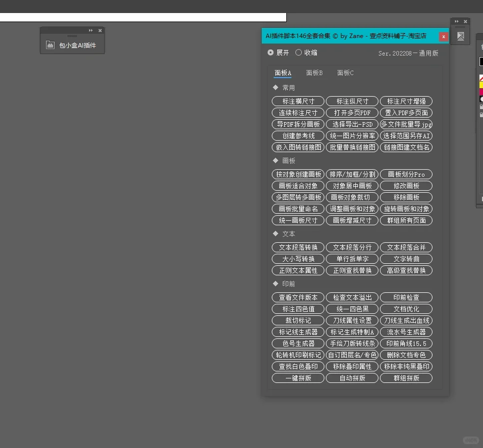Click the 包小盒AI插件 panel icon
The height and width of the screenshot is (448, 483).
50,45
